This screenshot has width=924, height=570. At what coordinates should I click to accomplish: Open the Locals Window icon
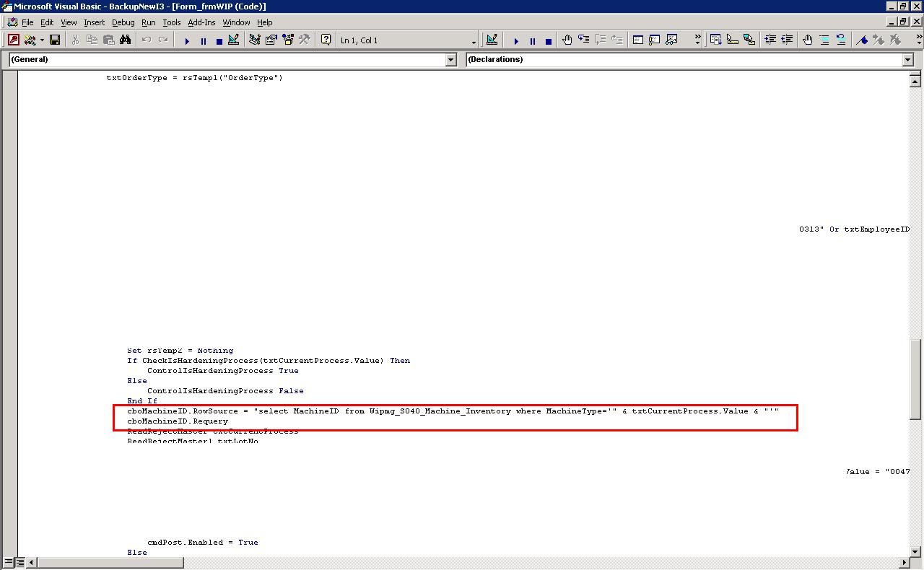tap(638, 40)
